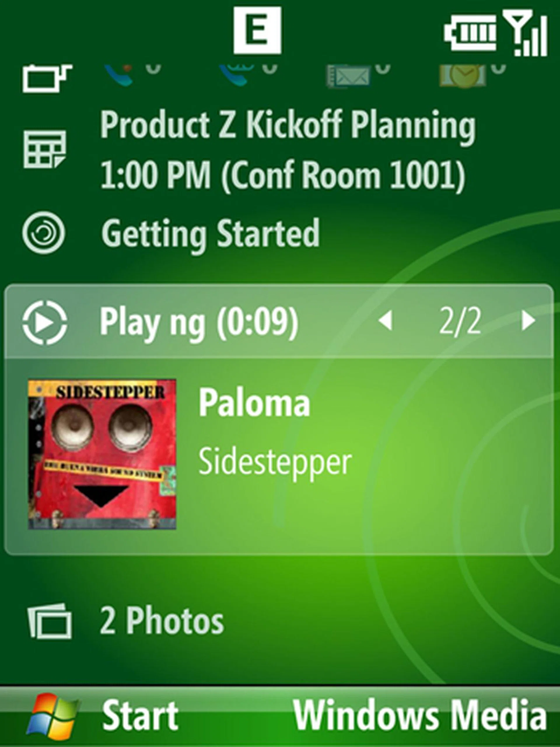Open the Sidestepper album art thumbnail
Image resolution: width=560 pixels, height=747 pixels.
point(102,454)
